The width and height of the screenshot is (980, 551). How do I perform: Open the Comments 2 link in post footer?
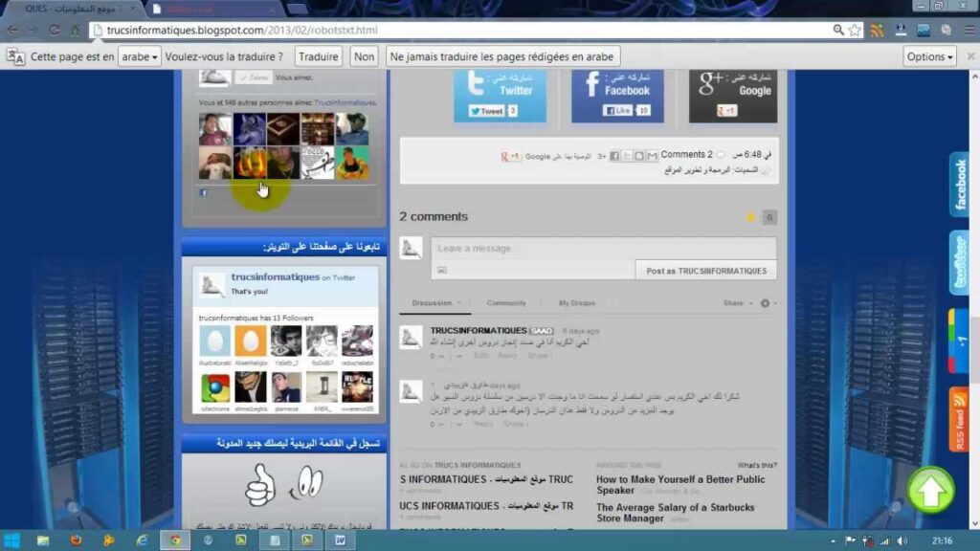686,154
